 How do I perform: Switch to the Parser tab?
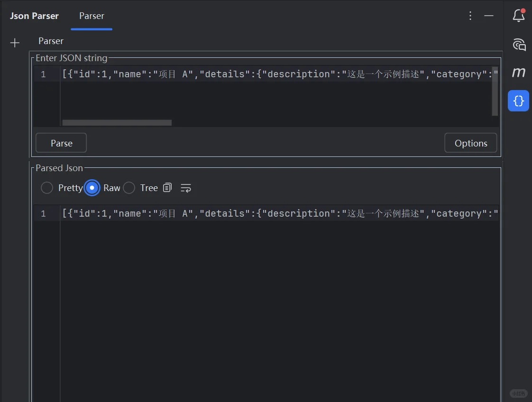tap(92, 16)
